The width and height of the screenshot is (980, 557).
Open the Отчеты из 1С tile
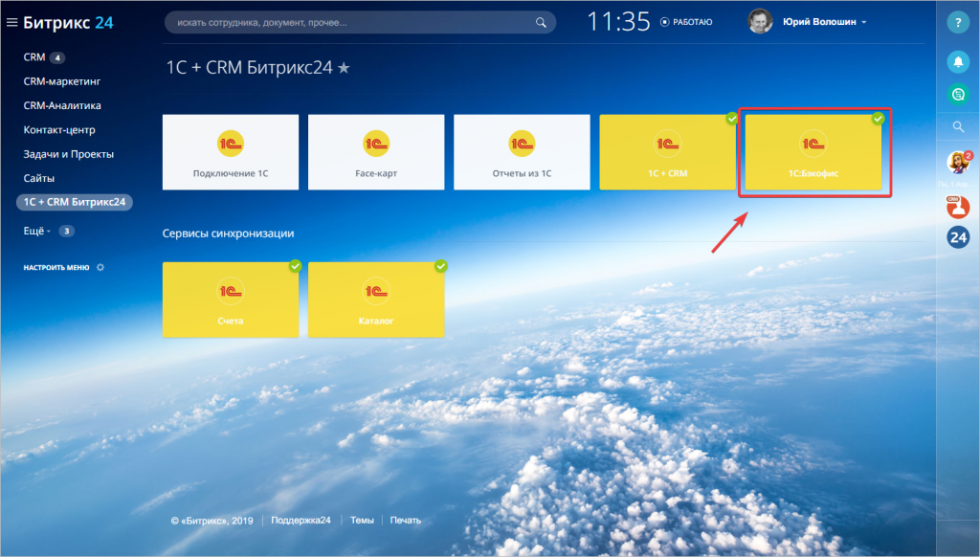(522, 152)
